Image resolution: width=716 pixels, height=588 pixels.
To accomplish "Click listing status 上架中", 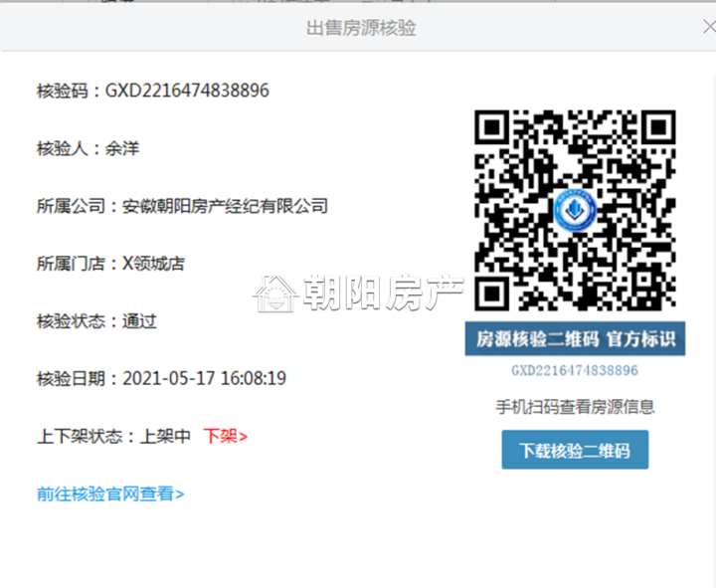I will click(x=165, y=437).
